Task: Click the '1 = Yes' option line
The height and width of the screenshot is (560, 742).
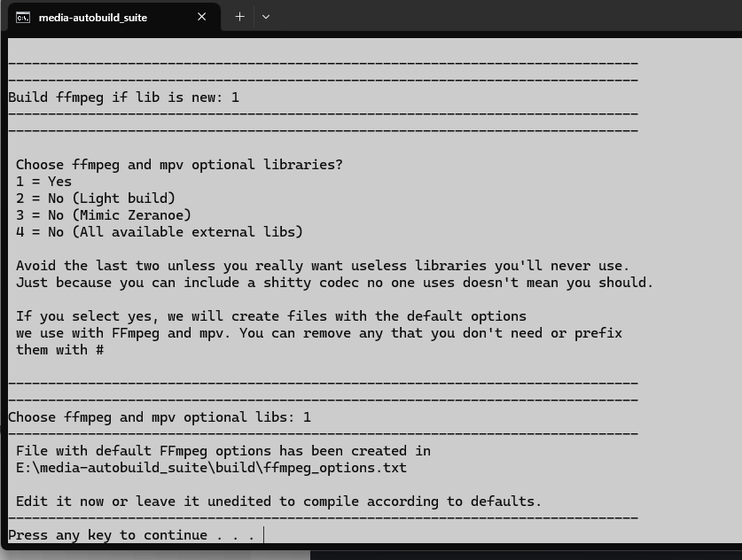Action: [44, 182]
